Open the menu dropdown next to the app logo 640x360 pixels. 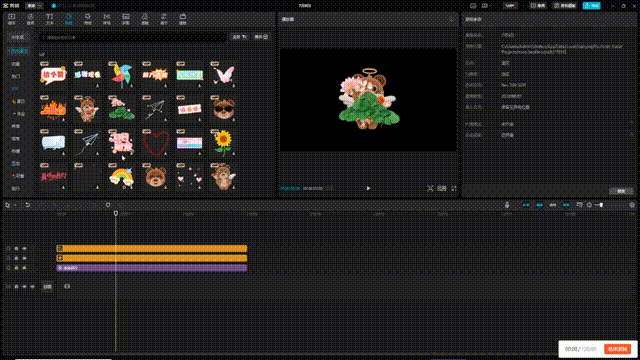(34, 6)
